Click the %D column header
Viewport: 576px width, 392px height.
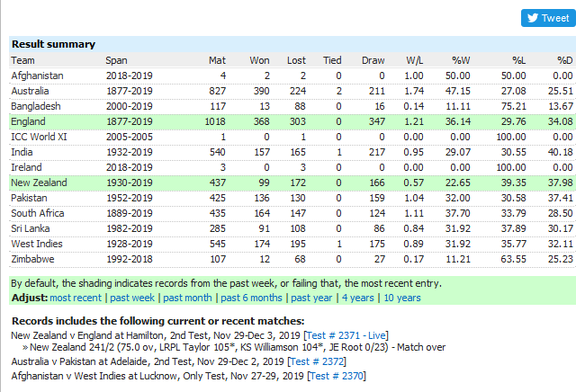point(564,60)
